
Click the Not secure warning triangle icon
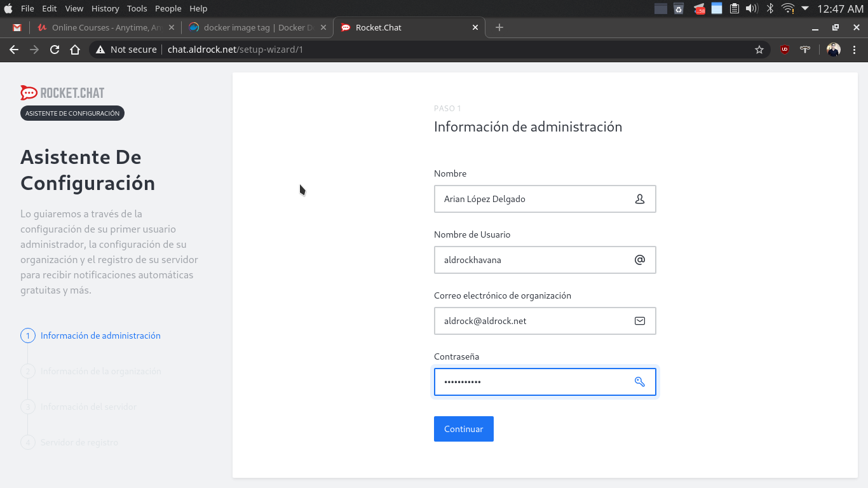tap(100, 50)
